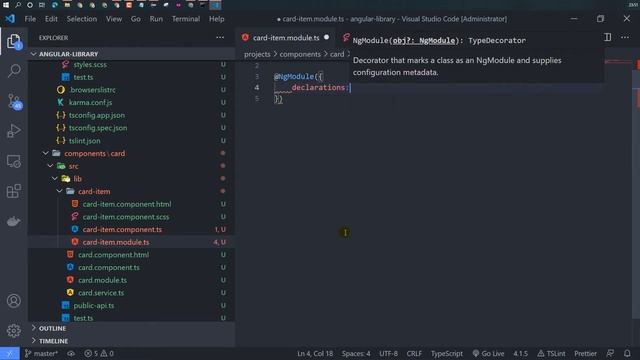Open editor more actions ellipsis

click(x=625, y=38)
